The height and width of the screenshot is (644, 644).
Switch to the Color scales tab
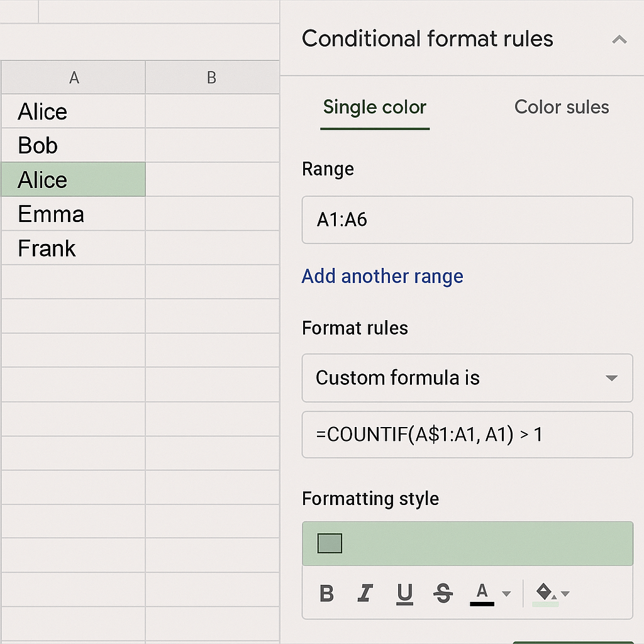pyautogui.click(x=561, y=107)
